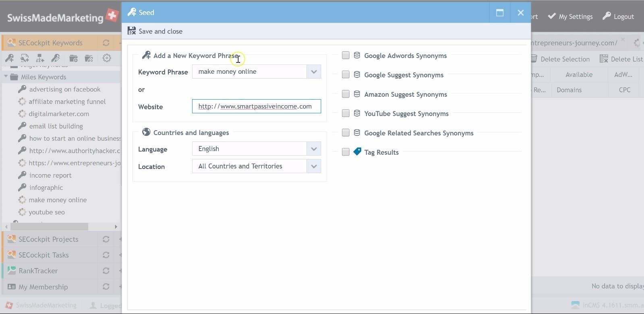The height and width of the screenshot is (314, 644).
Task: Open the RankTracker section
Action: pyautogui.click(x=38, y=270)
